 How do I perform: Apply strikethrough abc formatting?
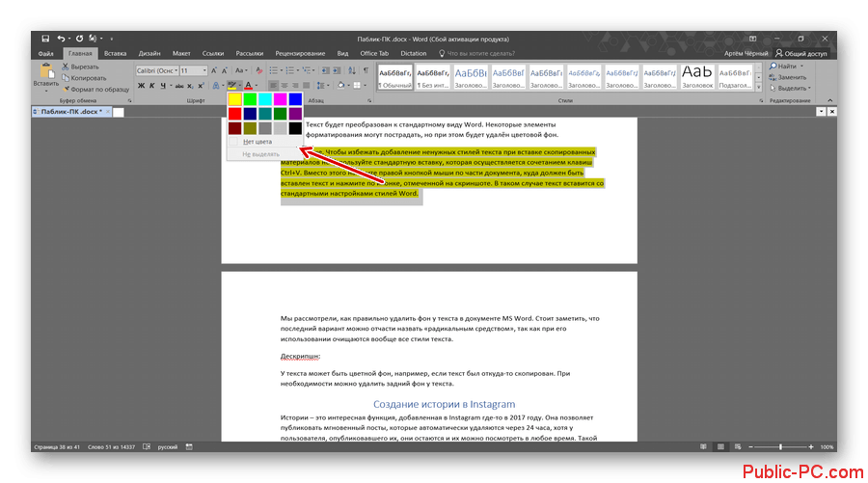[179, 86]
